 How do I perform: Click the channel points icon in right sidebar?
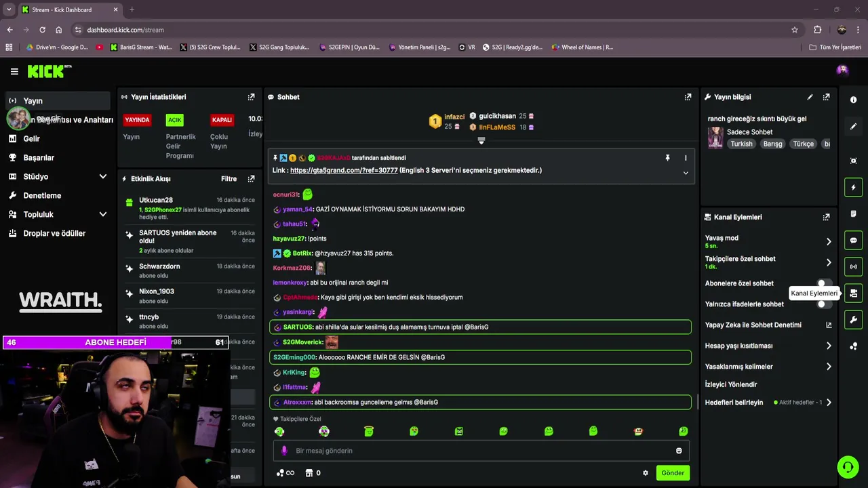853,346
